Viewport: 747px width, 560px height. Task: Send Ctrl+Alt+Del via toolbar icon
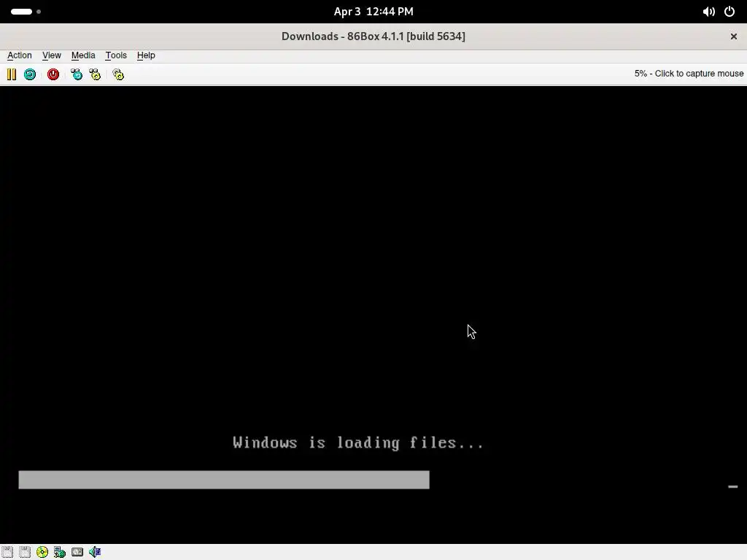click(x=76, y=74)
